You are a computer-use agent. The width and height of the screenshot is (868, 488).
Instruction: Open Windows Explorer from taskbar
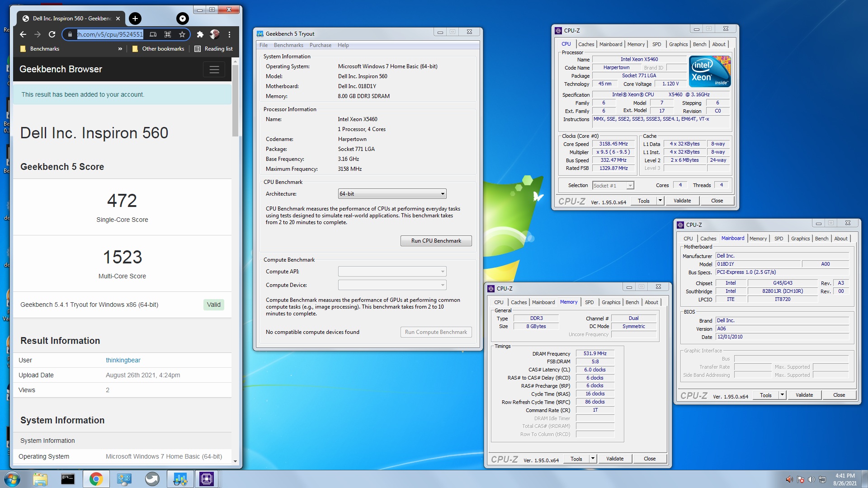(x=40, y=479)
